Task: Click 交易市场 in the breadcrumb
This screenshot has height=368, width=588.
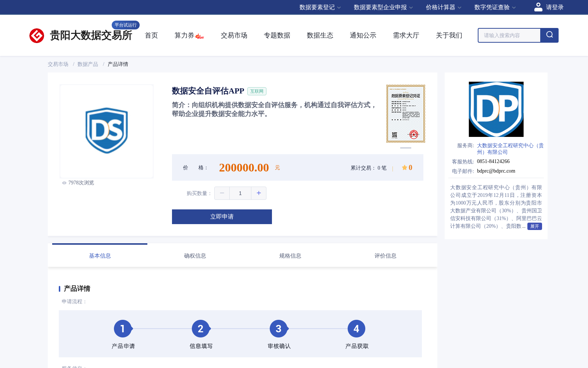Action: pyautogui.click(x=58, y=64)
